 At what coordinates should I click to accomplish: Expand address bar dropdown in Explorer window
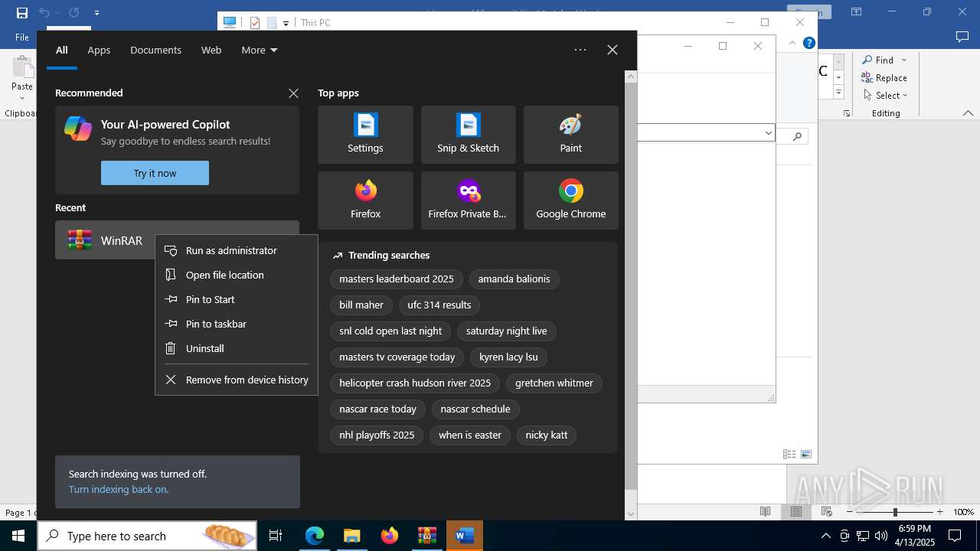pos(768,133)
